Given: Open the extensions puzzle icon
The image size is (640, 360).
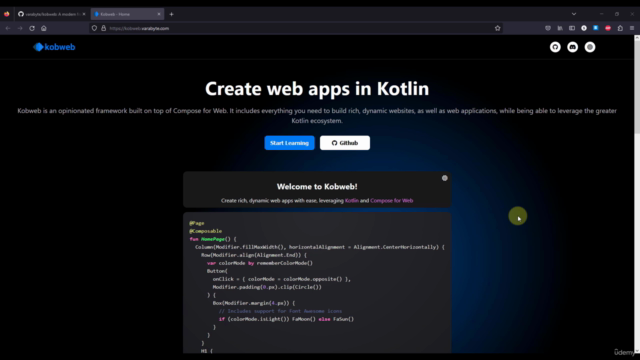Looking at the screenshot, I should tap(620, 28).
